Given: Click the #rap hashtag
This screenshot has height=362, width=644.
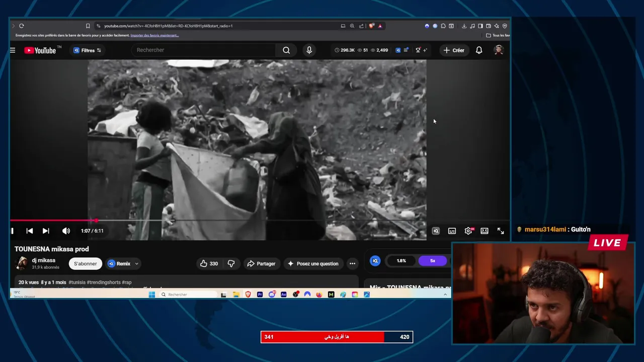Looking at the screenshot, I should point(127,283).
